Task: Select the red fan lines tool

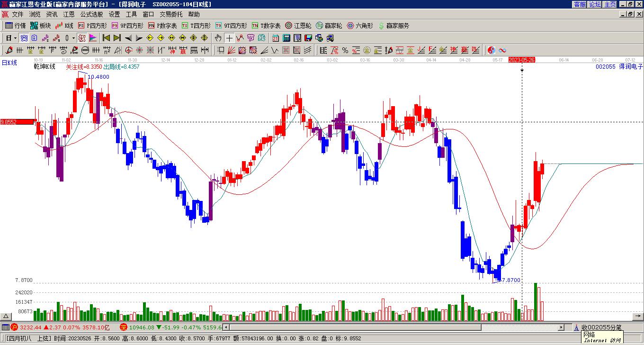Action: click(x=232, y=50)
